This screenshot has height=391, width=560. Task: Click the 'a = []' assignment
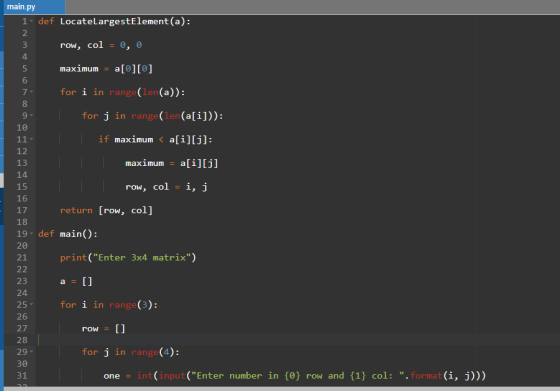point(76,281)
